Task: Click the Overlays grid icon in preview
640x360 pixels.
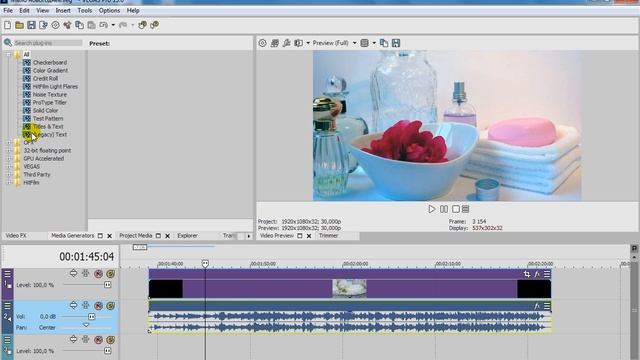Action: pyautogui.click(x=364, y=43)
